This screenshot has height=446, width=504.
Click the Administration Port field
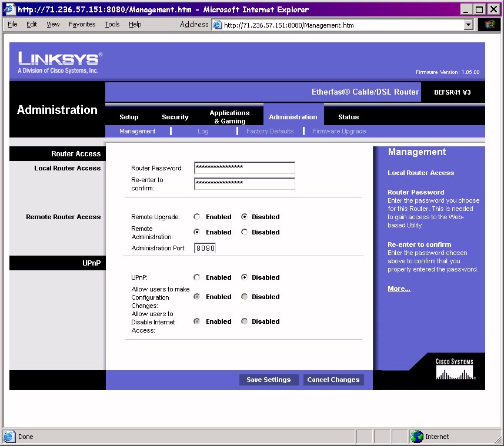click(205, 248)
